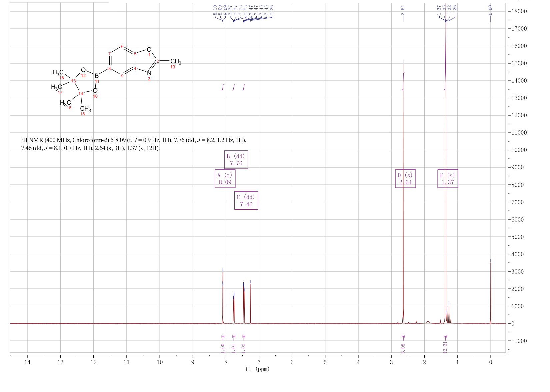Click the intensity axis tick -1000
This screenshot has width=550, height=392.
pyautogui.click(x=519, y=341)
